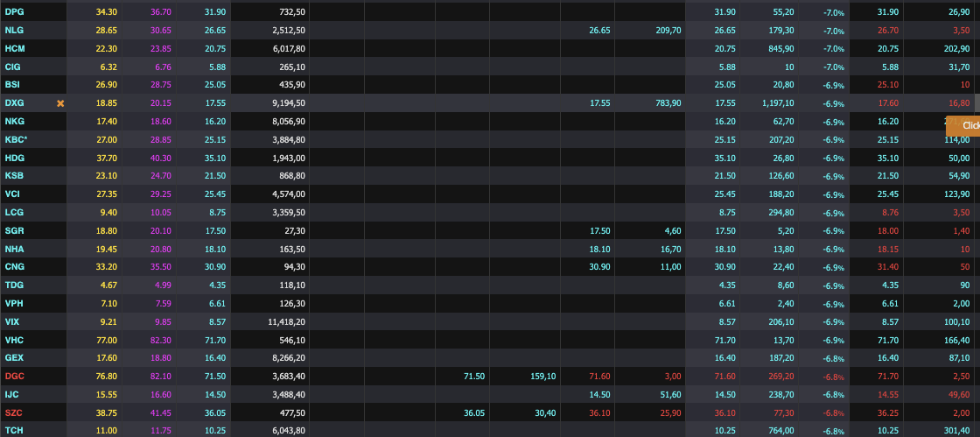Click the orange Click button at right edge
Screen dimensions: 980x437
coord(964,125)
